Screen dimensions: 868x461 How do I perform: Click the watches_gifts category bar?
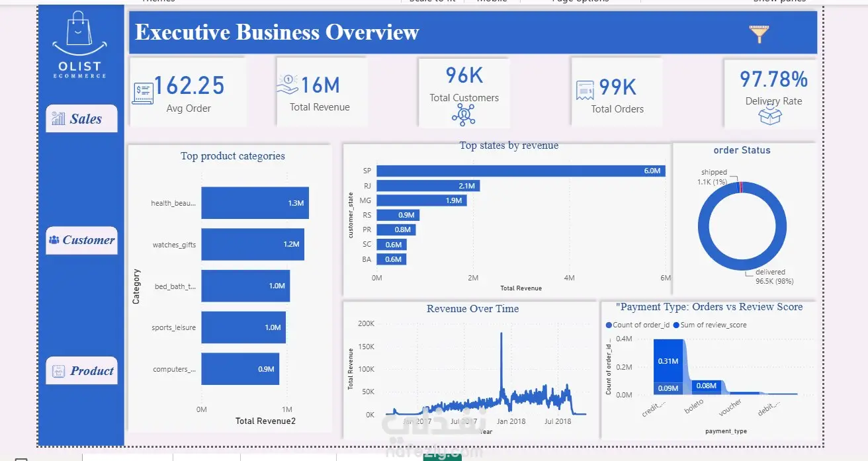(253, 244)
